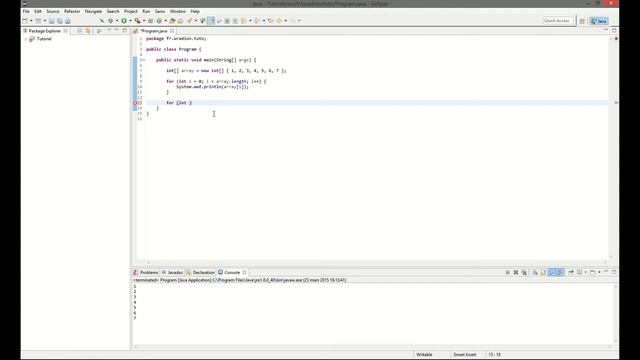Click Remove All Terminated Launches icon
This screenshot has width=640, height=360.
(x=524, y=272)
